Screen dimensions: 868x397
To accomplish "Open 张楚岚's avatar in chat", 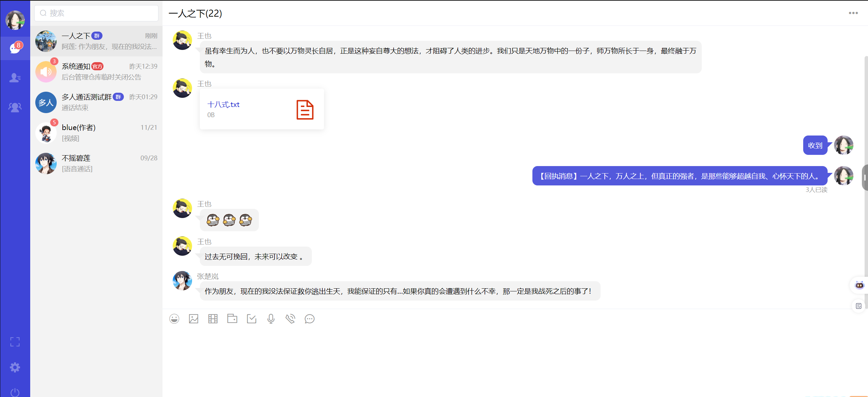I will click(x=182, y=281).
